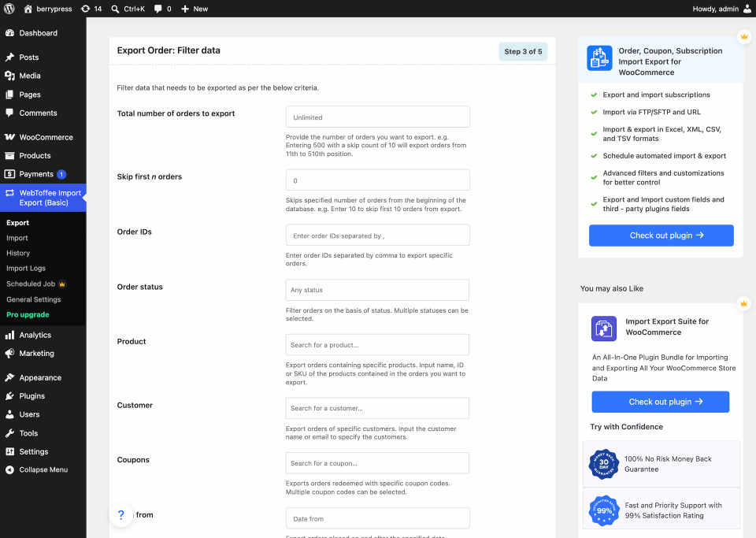Click the Collapse Menu arrow icon
The image size is (756, 538).
9,469
